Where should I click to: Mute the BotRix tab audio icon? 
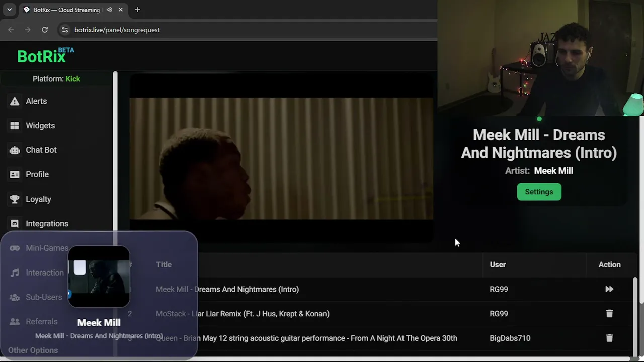tap(109, 10)
